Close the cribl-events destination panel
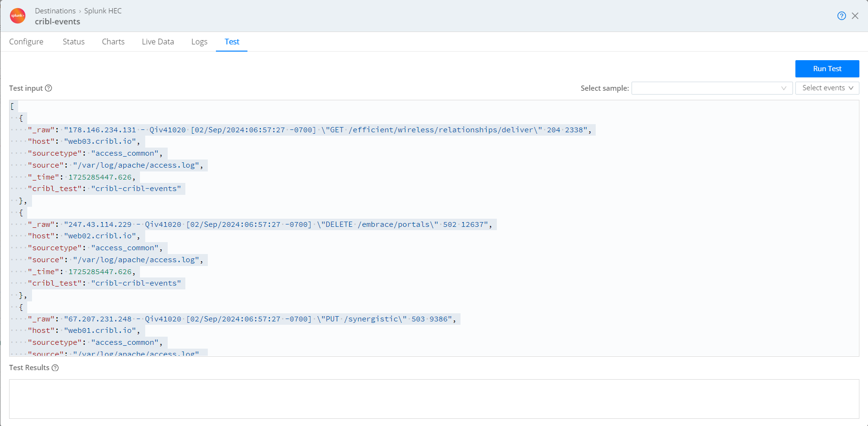Viewport: 868px width, 426px height. point(855,16)
